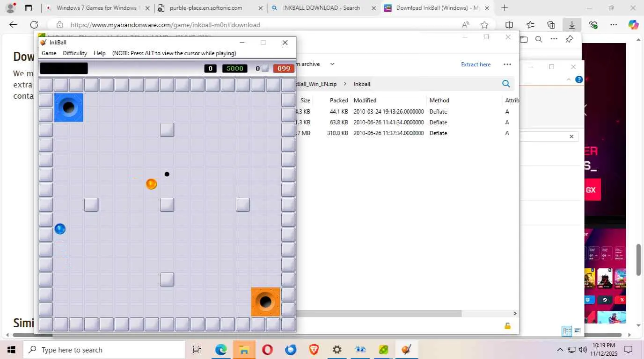Screen dimensions: 644x359
Task: Open Brave browser from the taskbar
Action: 314,350
